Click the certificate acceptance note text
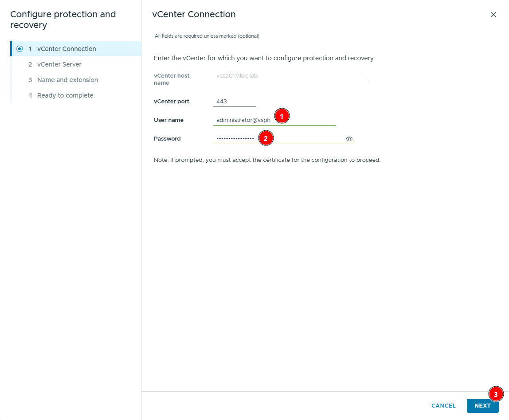The height and width of the screenshot is (420, 509). (267, 160)
